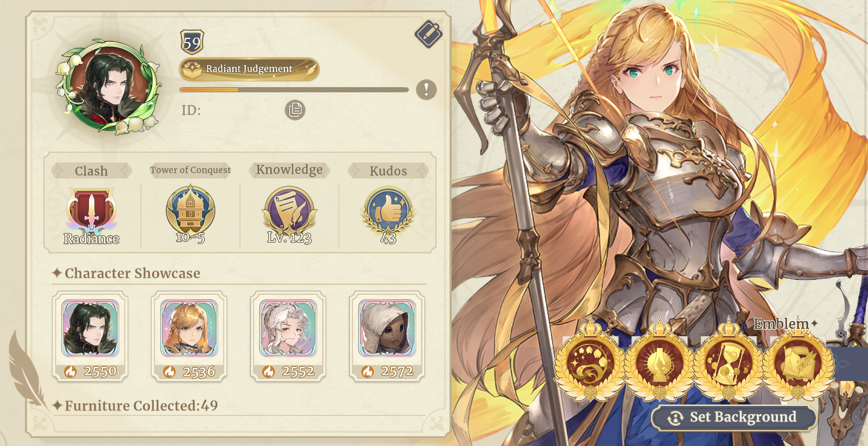Select showcase character with power 2550

(90, 336)
